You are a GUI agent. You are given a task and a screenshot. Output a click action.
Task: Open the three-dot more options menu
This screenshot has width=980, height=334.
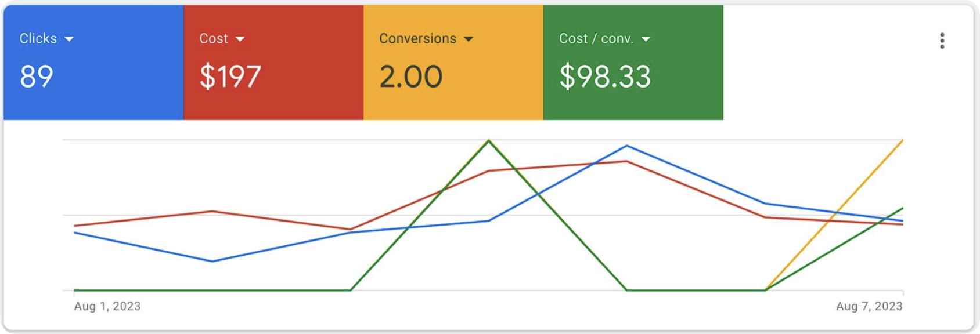pyautogui.click(x=942, y=41)
